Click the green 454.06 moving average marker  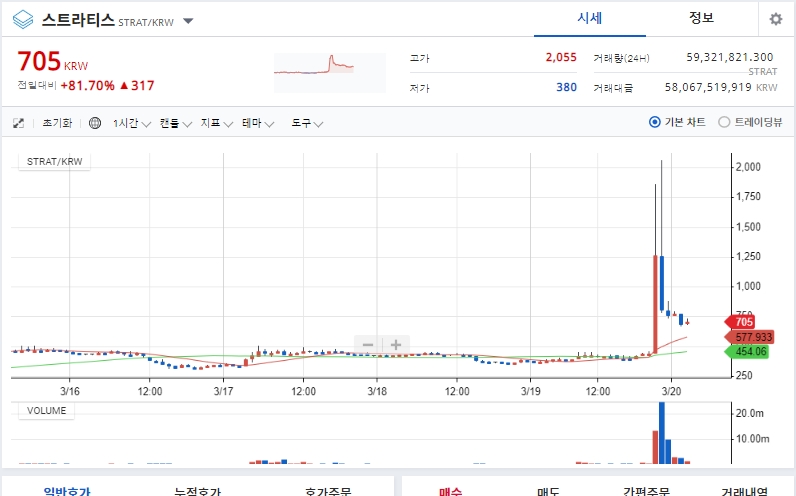746,351
